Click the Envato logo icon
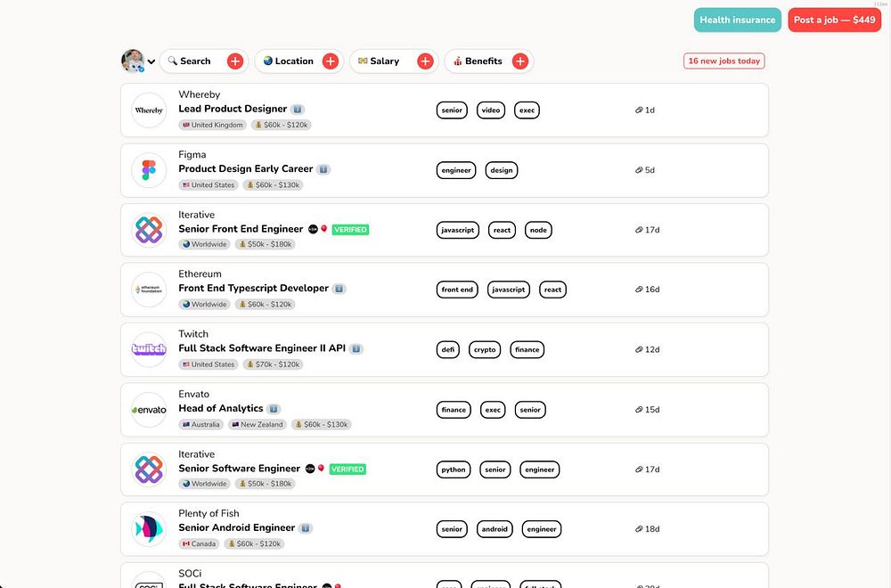This screenshot has height=588, width=891. 149,410
